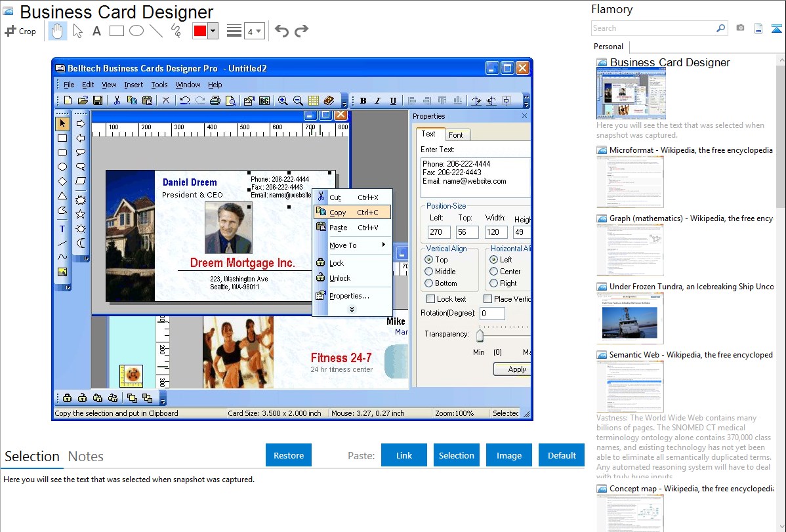Choose the arrow pointer annotation tool

[x=77, y=31]
